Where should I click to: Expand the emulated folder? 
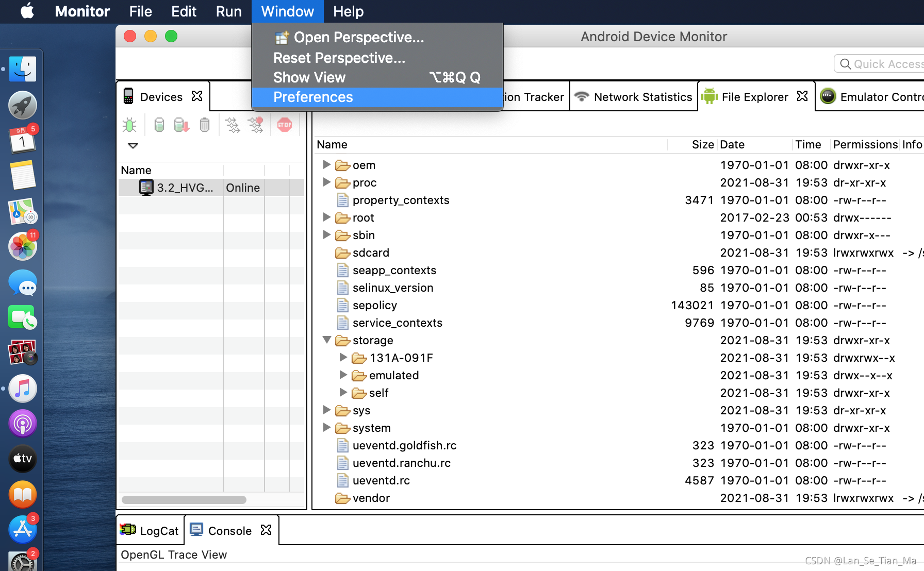point(343,375)
